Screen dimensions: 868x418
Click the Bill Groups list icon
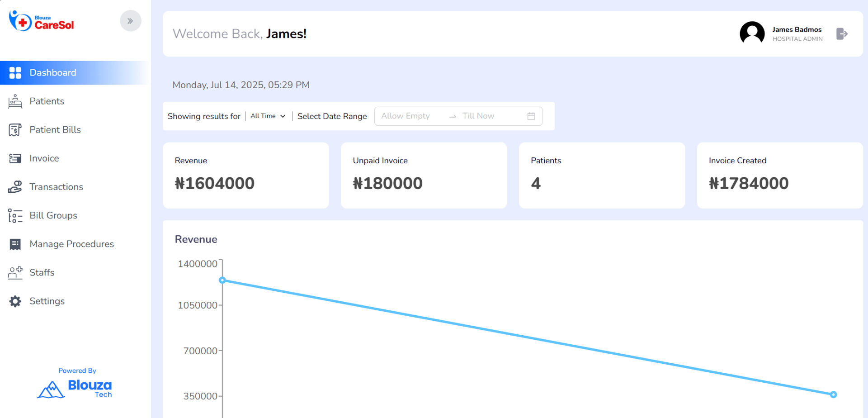click(x=15, y=216)
